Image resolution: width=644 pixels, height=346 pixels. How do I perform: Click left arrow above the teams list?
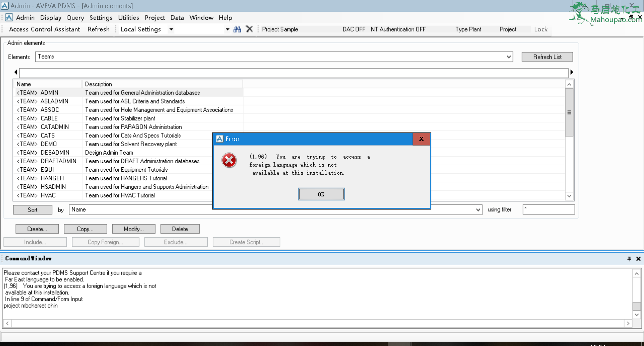click(x=16, y=72)
